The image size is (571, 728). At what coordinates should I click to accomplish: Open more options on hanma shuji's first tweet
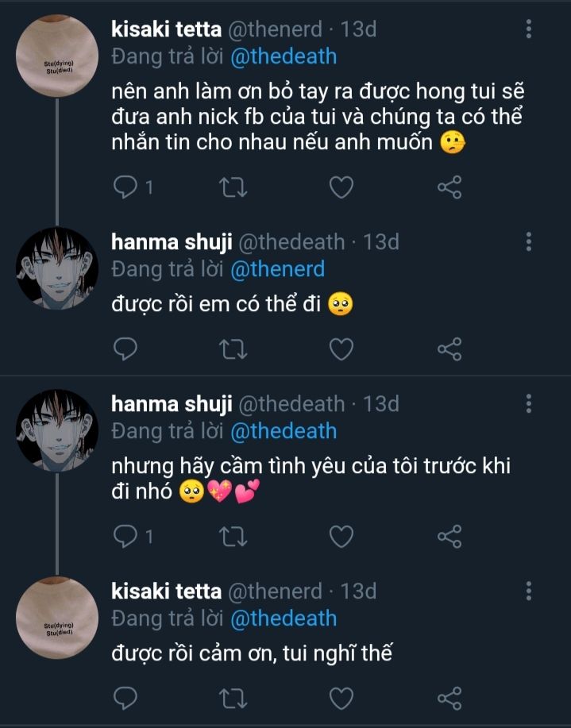tap(529, 242)
